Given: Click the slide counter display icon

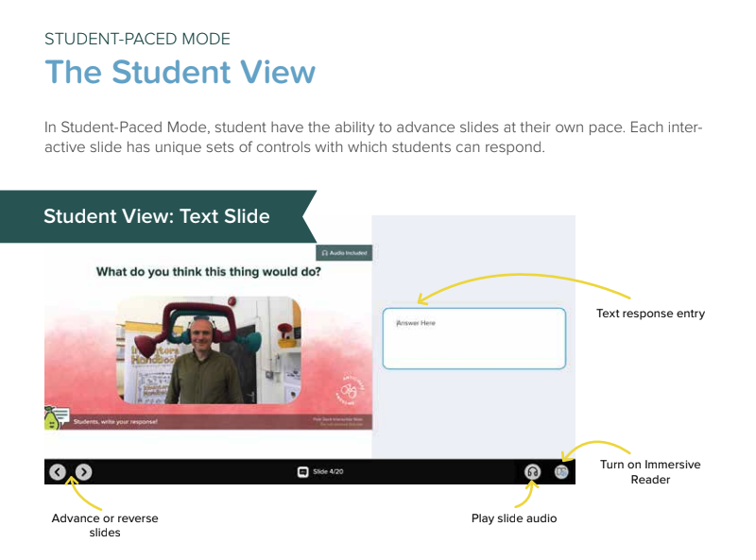Looking at the screenshot, I should pyautogui.click(x=302, y=470).
